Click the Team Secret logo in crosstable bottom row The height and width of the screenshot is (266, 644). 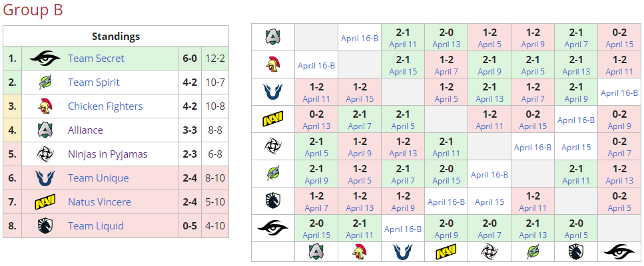619,251
